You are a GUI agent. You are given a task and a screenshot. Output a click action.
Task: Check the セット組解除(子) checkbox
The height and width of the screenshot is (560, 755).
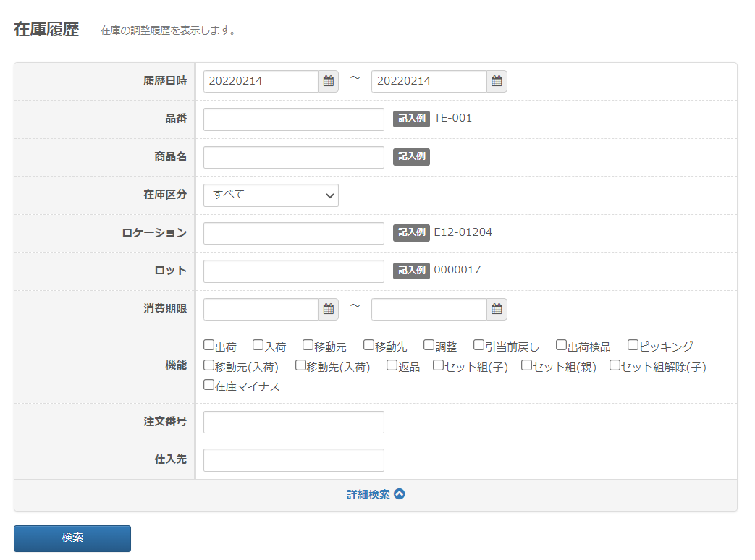pos(615,365)
